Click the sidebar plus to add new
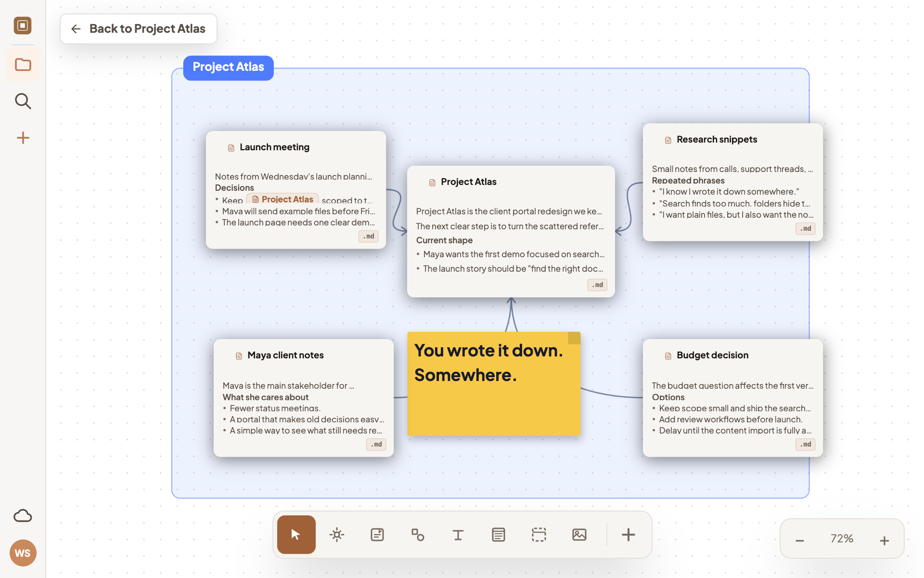 pos(23,138)
